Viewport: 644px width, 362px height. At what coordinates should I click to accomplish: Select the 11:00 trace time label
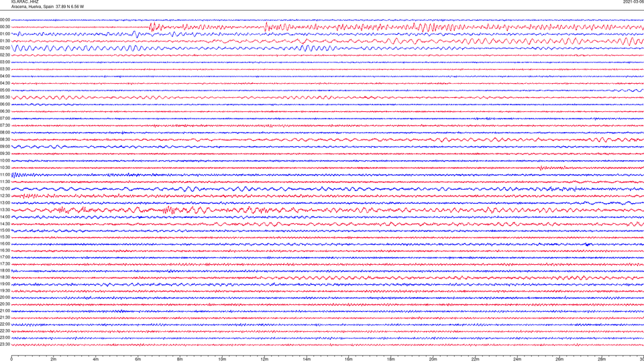coord(5,174)
